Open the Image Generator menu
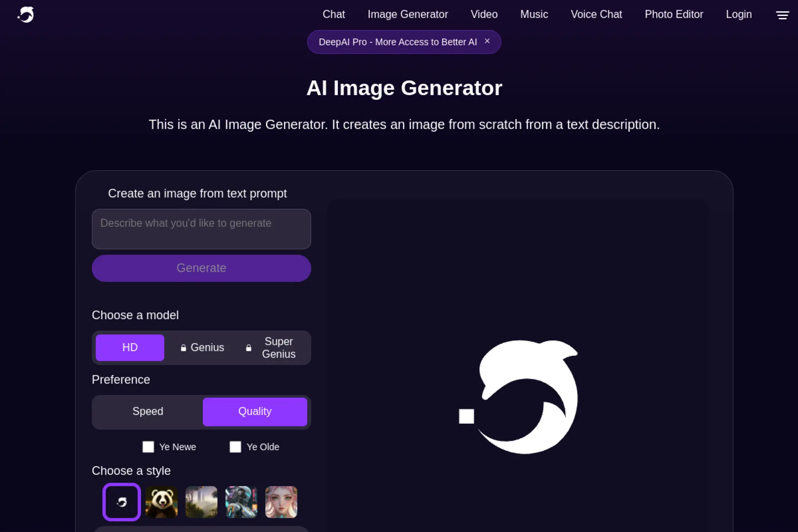 407,14
